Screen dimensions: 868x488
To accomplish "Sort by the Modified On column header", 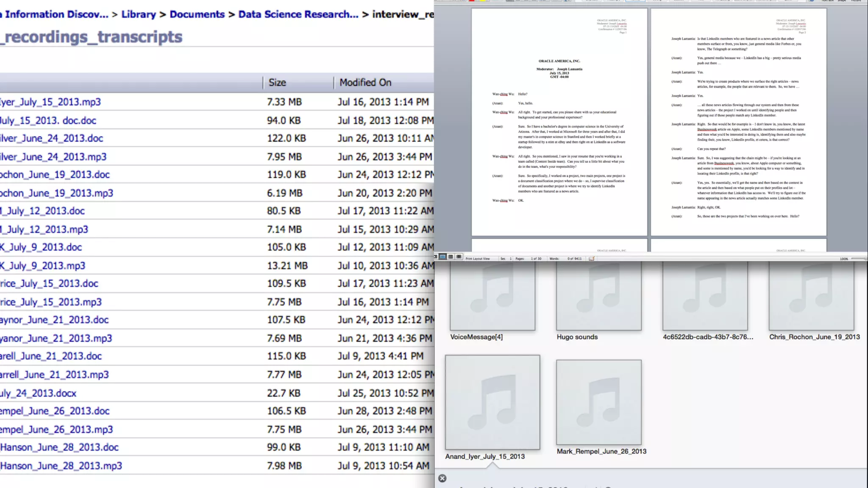I will (x=365, y=83).
